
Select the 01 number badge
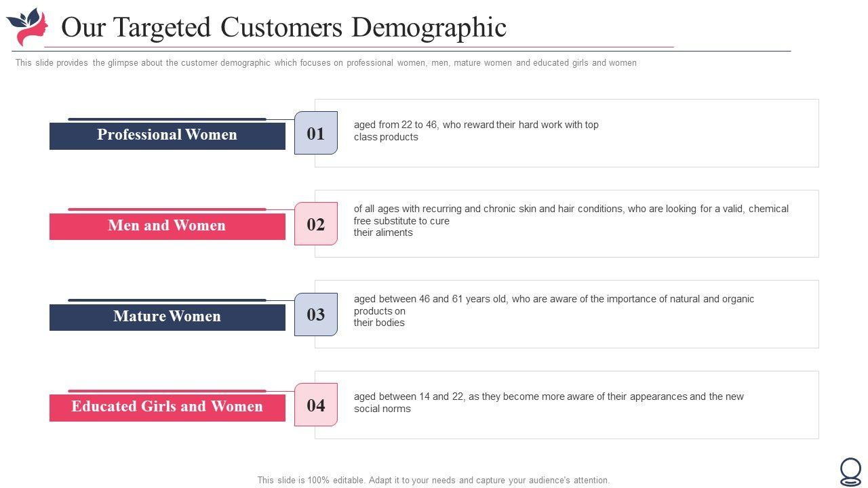pos(316,134)
